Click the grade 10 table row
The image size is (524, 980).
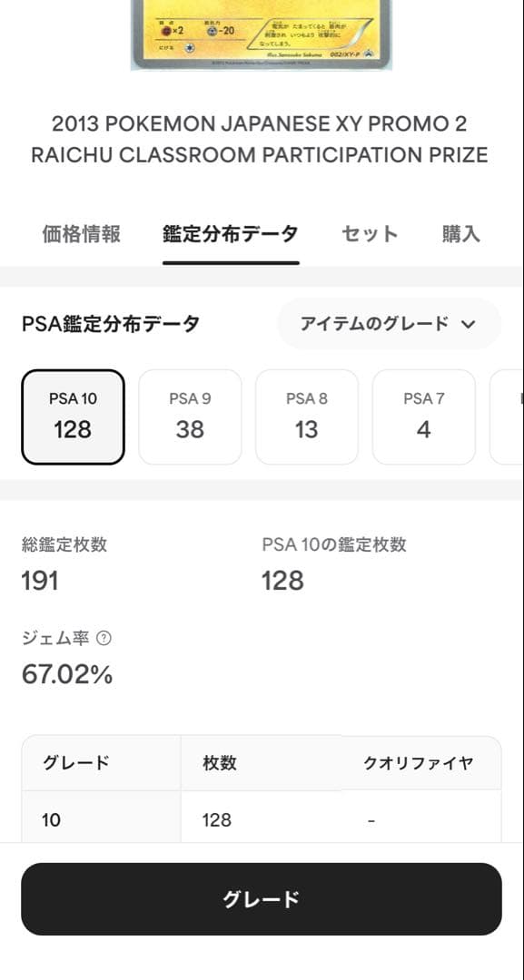coord(262,819)
